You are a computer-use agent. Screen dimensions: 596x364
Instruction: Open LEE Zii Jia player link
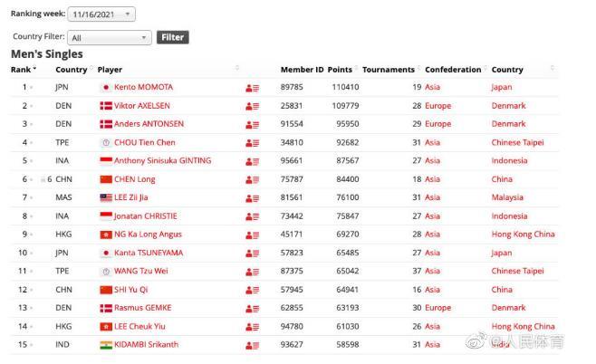click(x=130, y=197)
